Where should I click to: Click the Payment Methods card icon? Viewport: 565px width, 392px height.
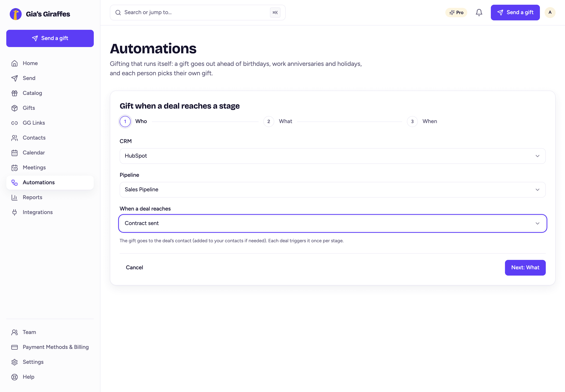15,347
